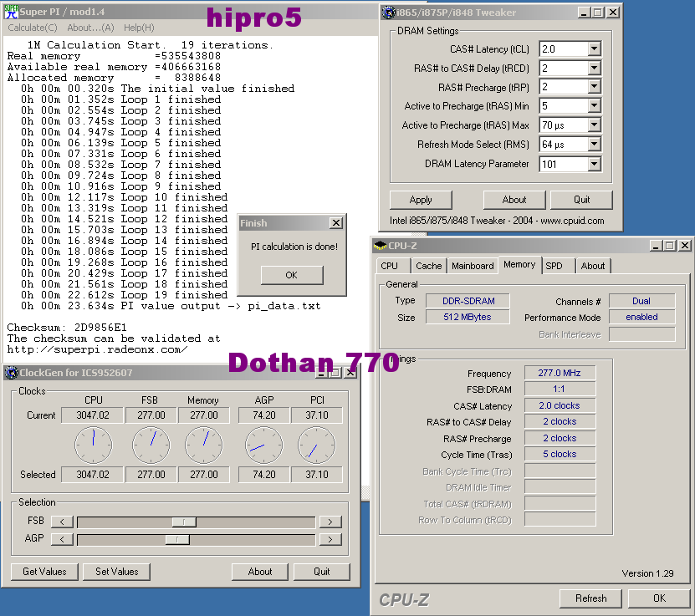The width and height of the screenshot is (695, 616).
Task: Maximize the CPU-Z window
Action: coord(670,246)
